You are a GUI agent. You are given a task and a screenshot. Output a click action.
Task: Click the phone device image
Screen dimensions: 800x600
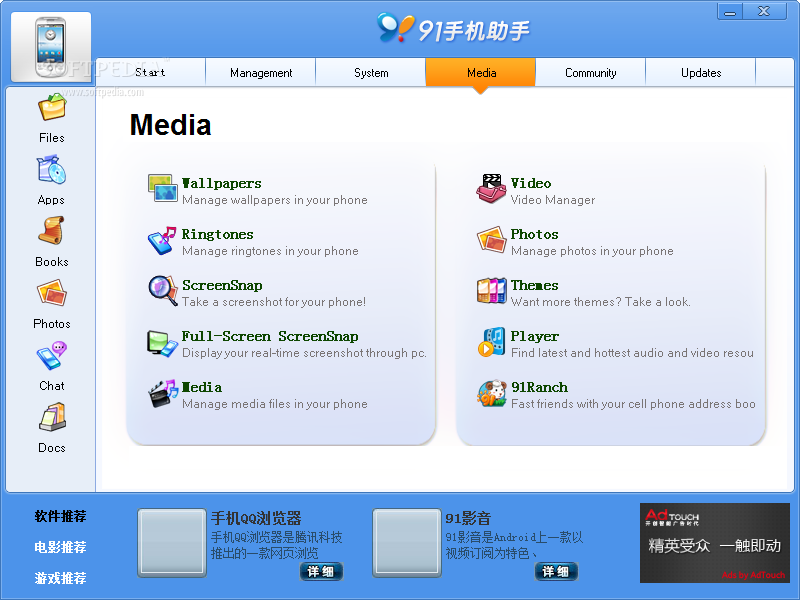(x=51, y=47)
